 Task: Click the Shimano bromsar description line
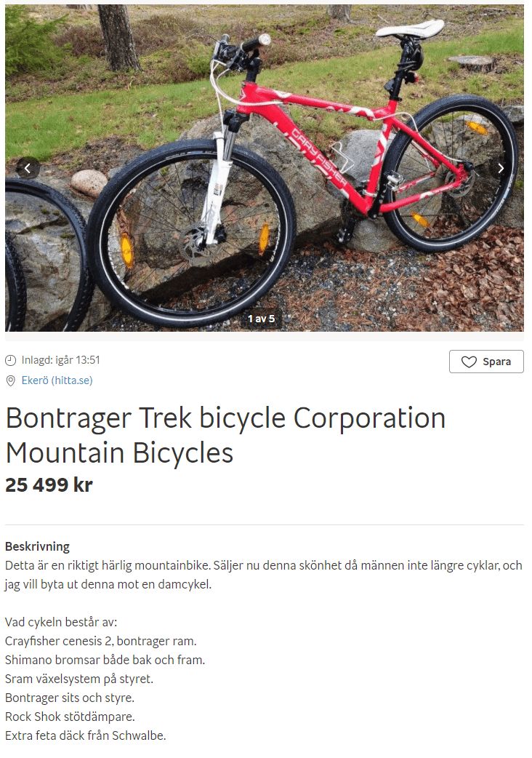coord(105,660)
